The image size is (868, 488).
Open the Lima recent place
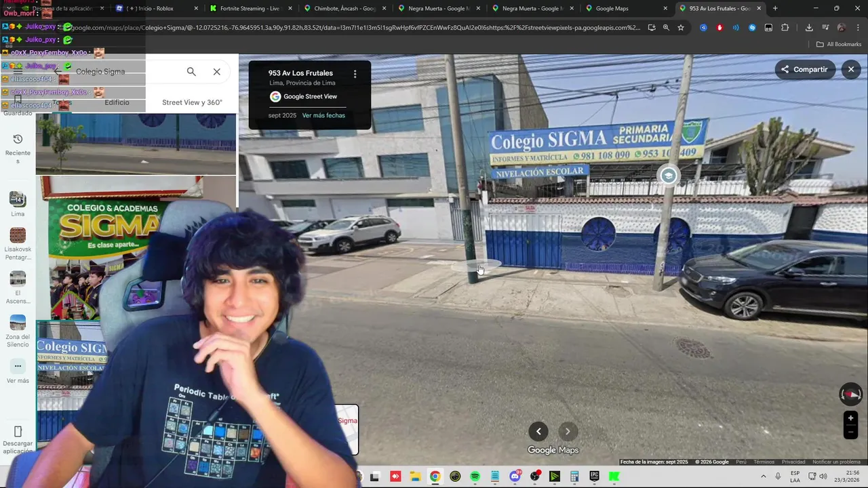(18, 204)
